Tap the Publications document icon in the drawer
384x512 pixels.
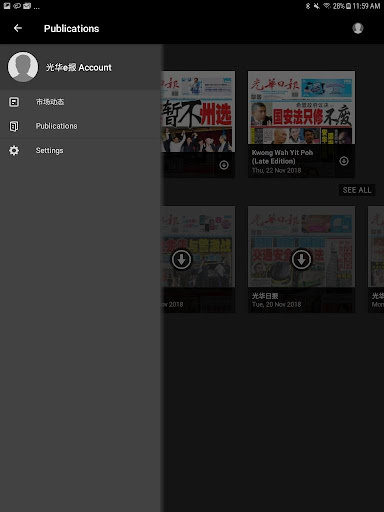coord(14,126)
